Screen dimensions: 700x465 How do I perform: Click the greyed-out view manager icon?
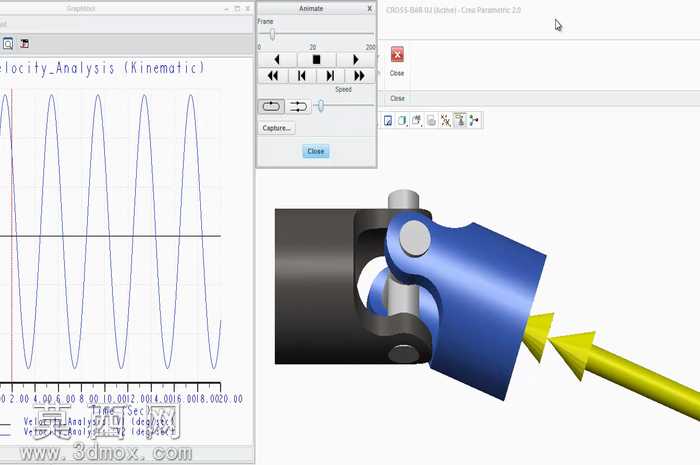point(431,120)
